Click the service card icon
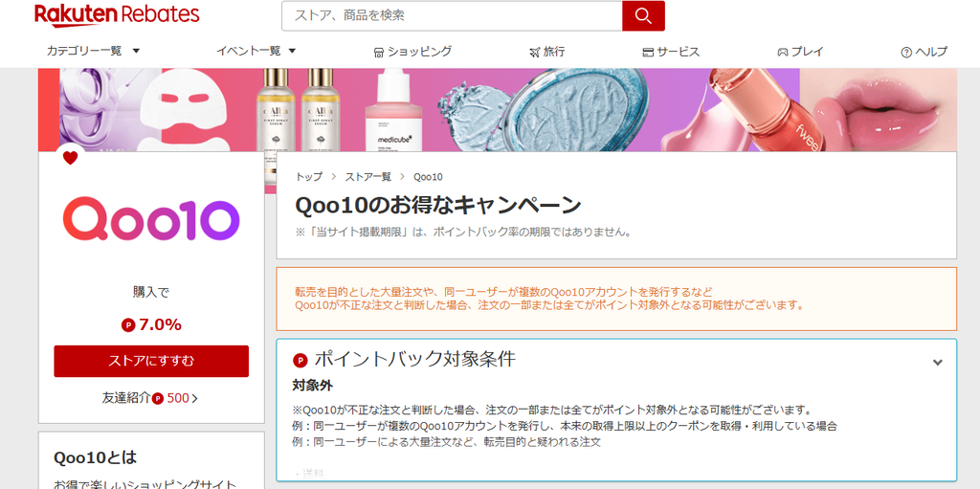 click(x=648, y=53)
